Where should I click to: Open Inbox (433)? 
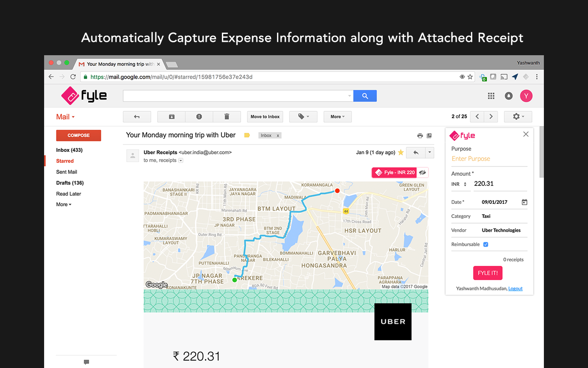(69, 150)
